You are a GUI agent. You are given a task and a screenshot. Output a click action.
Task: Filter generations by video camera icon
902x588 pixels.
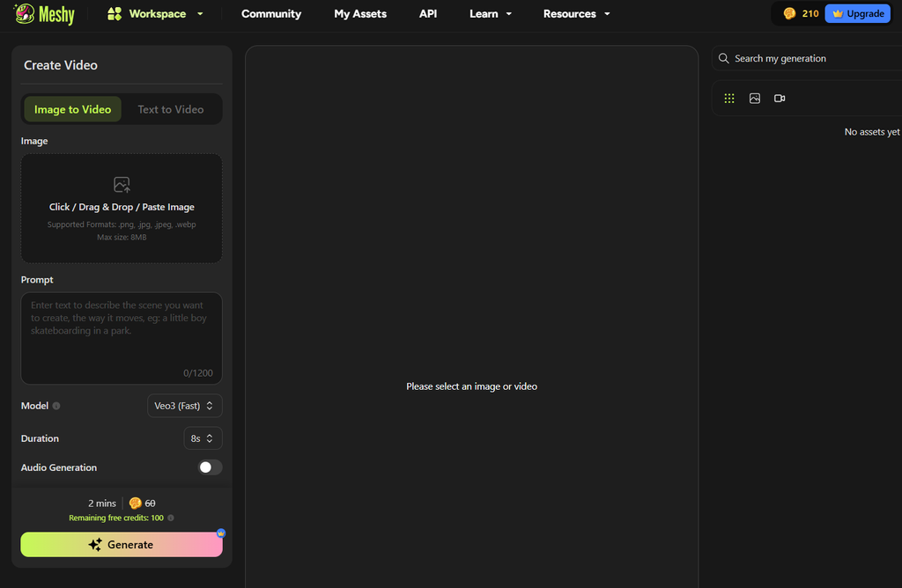click(780, 99)
